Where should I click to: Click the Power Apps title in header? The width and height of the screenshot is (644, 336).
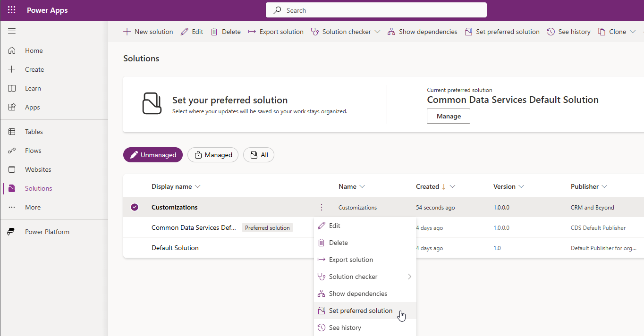coord(47,10)
